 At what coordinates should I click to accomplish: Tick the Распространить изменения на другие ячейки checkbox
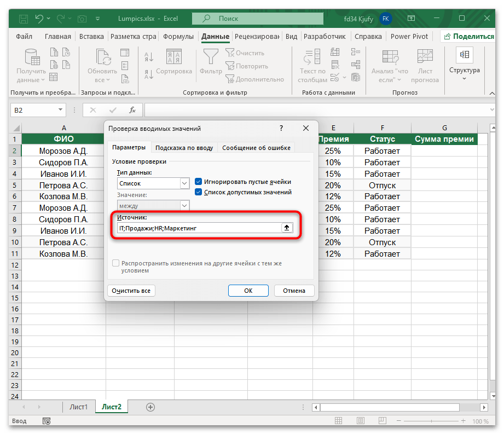coord(115,263)
